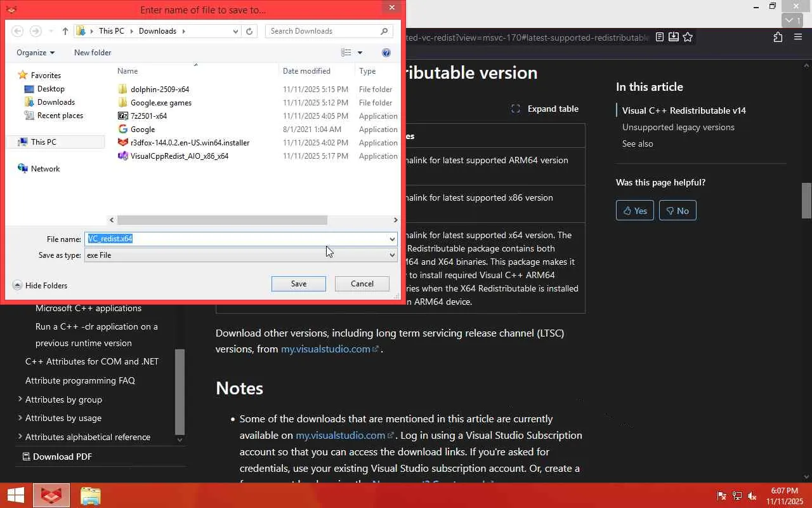Expand the Attributes by group section
This screenshot has height=508, width=812.
click(x=20, y=399)
